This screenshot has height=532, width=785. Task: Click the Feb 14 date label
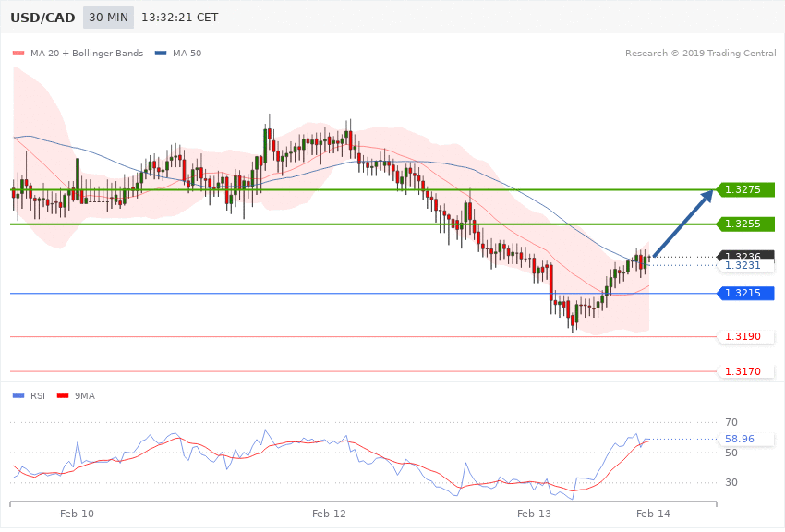[x=653, y=514]
